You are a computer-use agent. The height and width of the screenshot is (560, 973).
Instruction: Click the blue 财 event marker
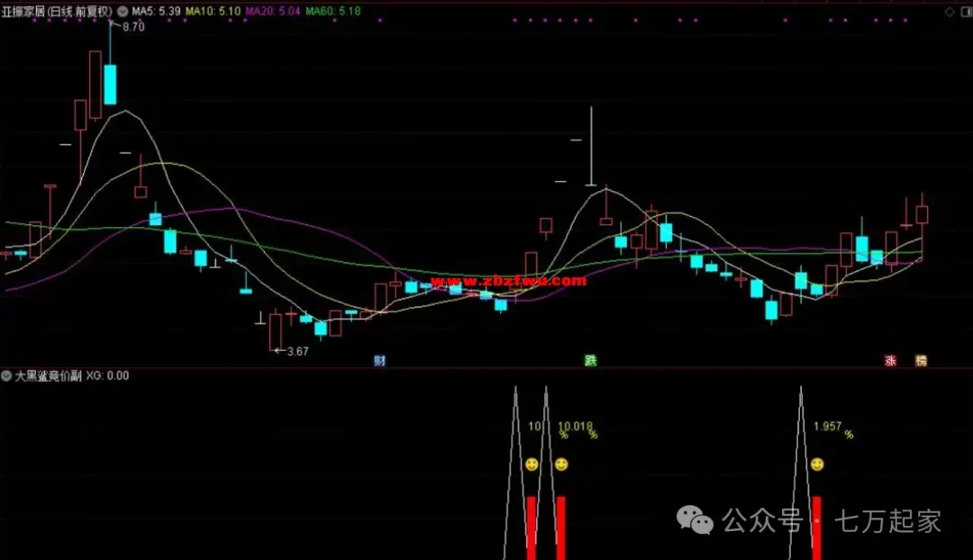(x=380, y=360)
